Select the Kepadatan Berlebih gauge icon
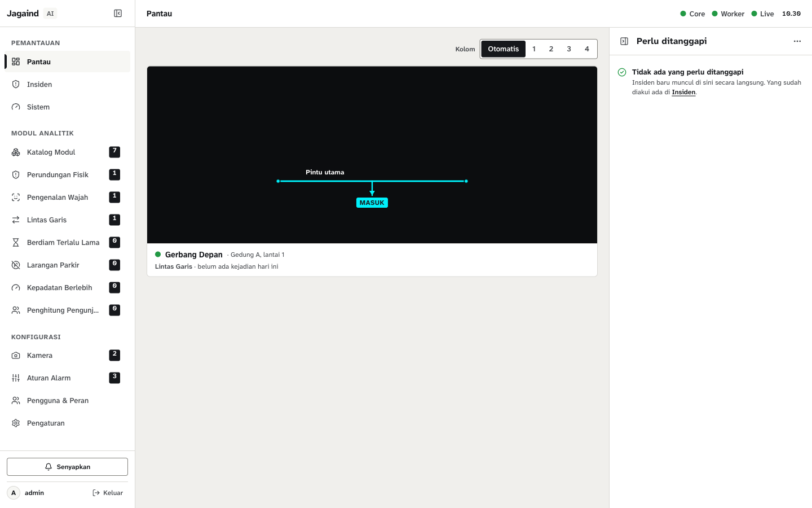The width and height of the screenshot is (812, 508). [x=16, y=287]
